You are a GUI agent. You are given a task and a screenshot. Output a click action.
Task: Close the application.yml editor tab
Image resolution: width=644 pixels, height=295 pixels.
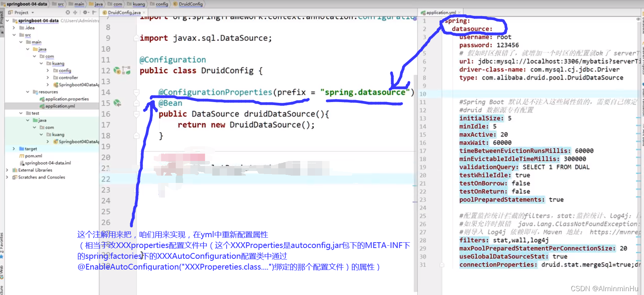click(x=459, y=12)
